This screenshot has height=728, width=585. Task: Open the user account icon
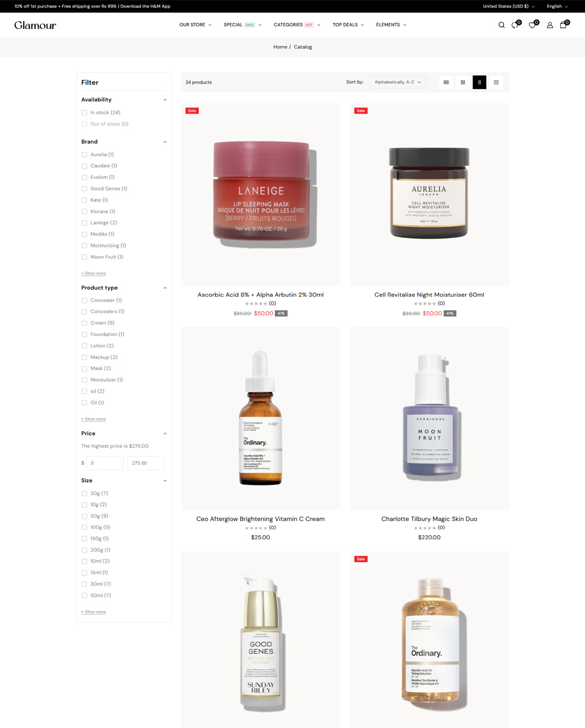tap(550, 25)
